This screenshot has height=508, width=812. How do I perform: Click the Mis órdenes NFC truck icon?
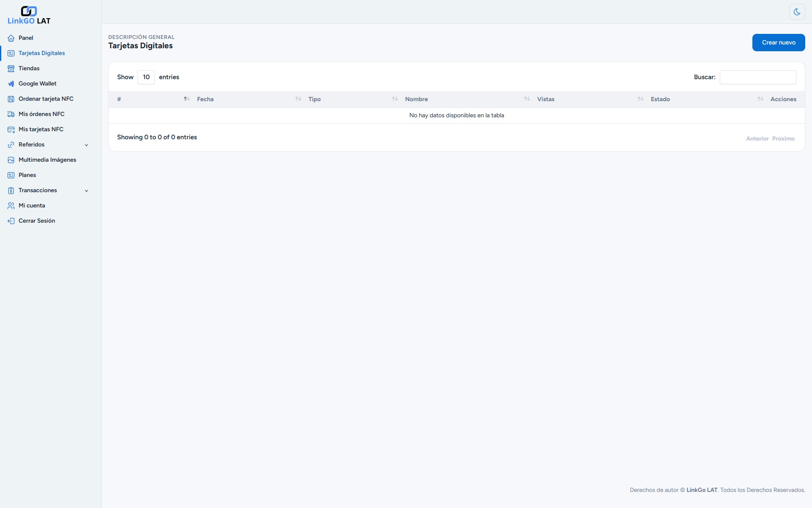click(x=11, y=114)
